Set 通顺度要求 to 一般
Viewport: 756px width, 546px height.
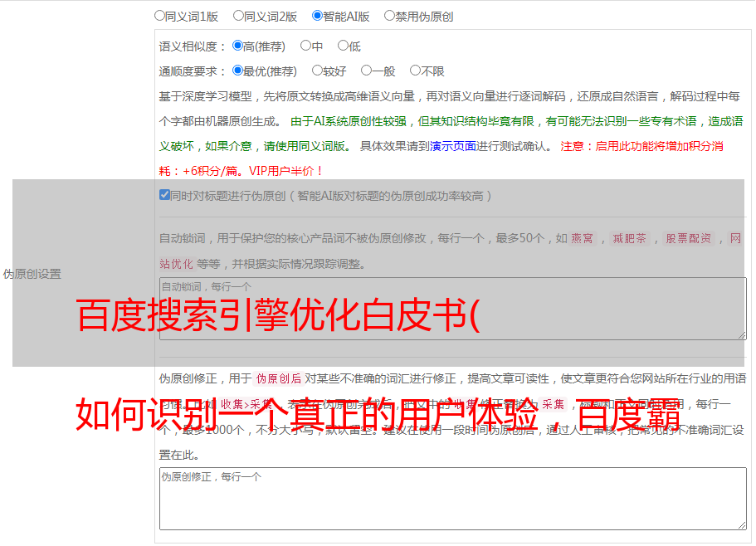[x=367, y=71]
